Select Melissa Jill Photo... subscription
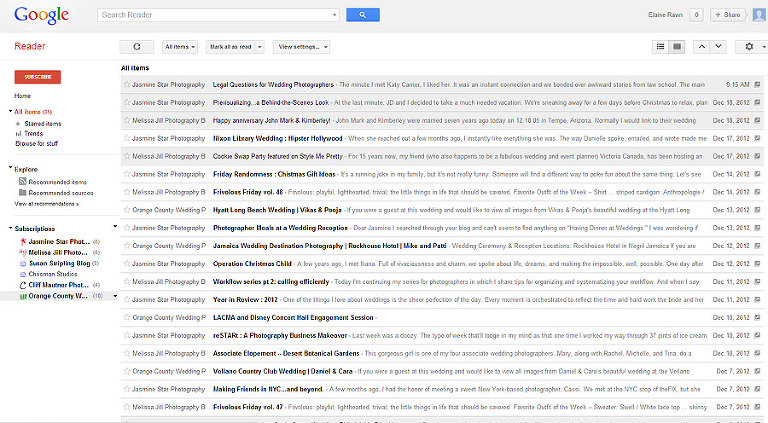 point(58,253)
